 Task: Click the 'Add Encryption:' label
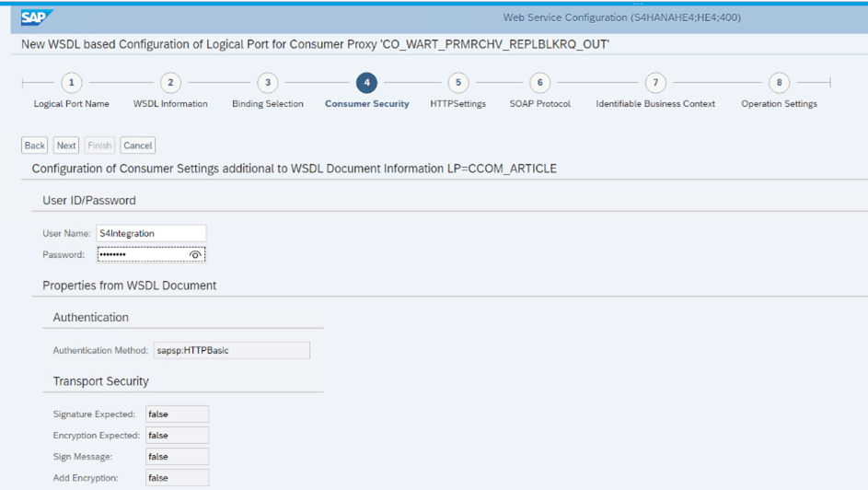coord(86,478)
